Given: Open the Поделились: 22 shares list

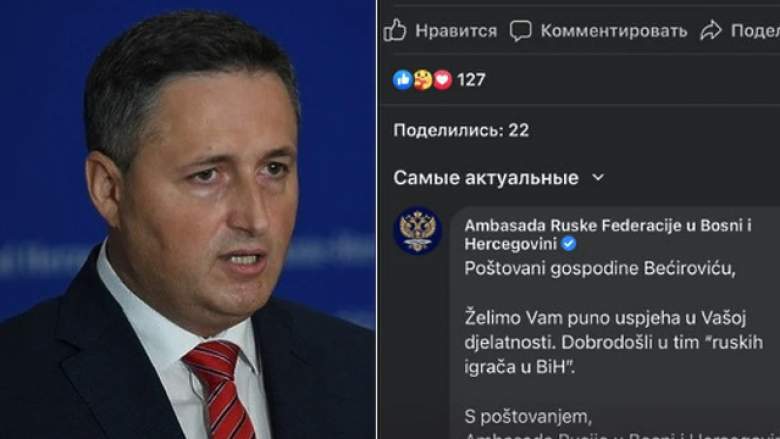Looking at the screenshot, I should click(x=461, y=130).
